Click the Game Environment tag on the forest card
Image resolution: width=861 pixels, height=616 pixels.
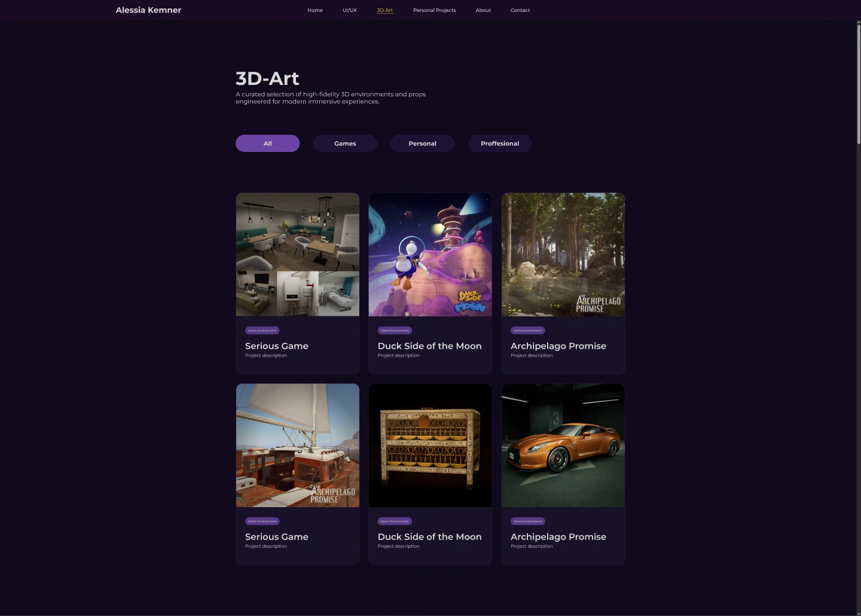(x=528, y=330)
